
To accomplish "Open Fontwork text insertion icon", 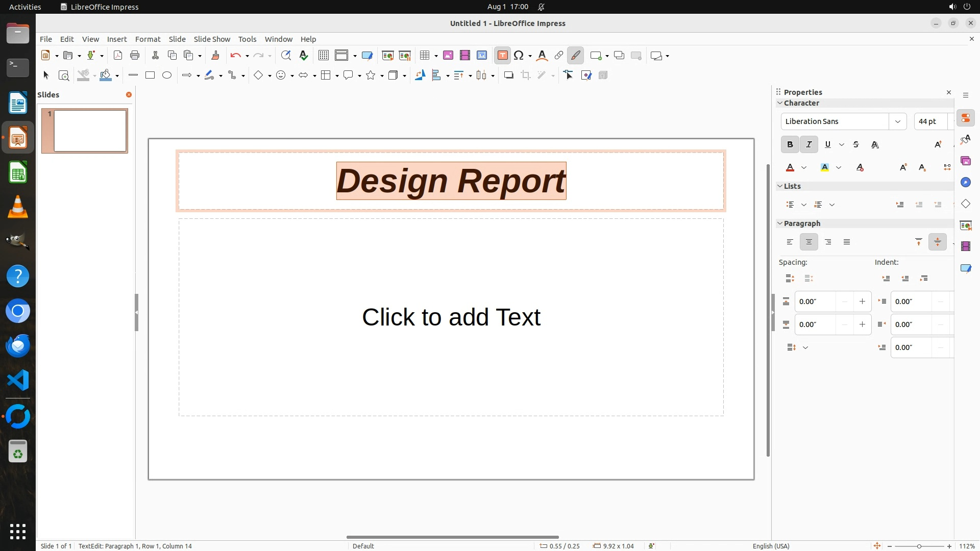I will click(542, 56).
